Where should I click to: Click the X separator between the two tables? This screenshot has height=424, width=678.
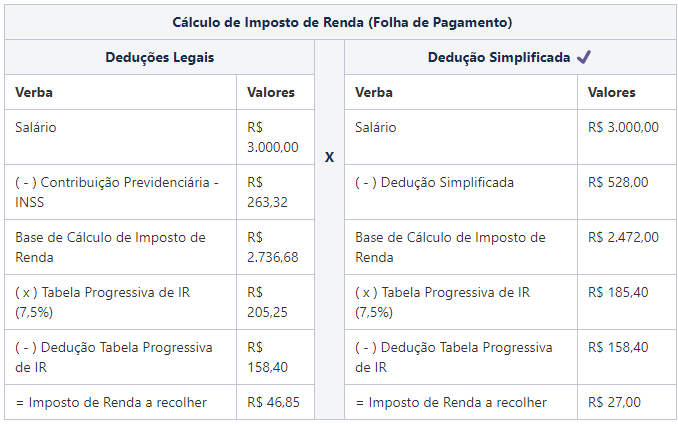click(329, 157)
